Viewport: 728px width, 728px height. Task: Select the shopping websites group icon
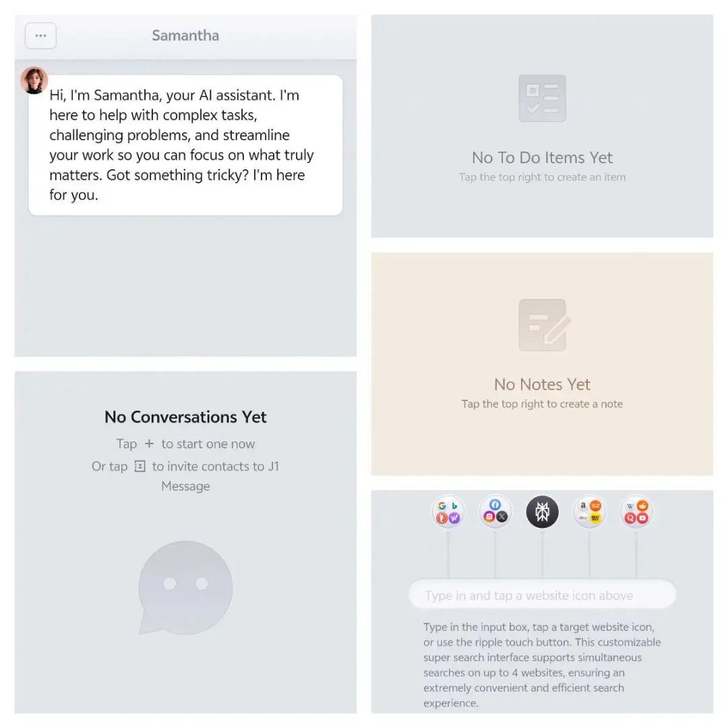click(x=589, y=512)
